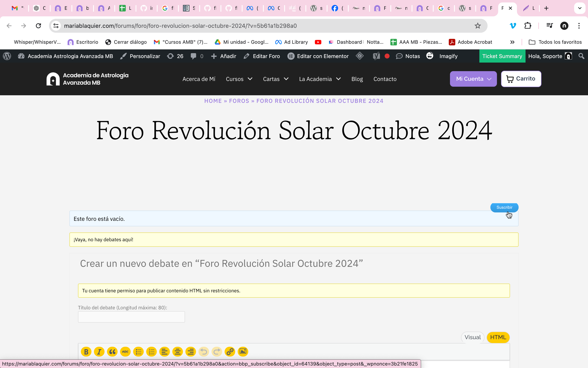
Task: Apply bold formatting in the editor toolbar
Action: pos(86,352)
